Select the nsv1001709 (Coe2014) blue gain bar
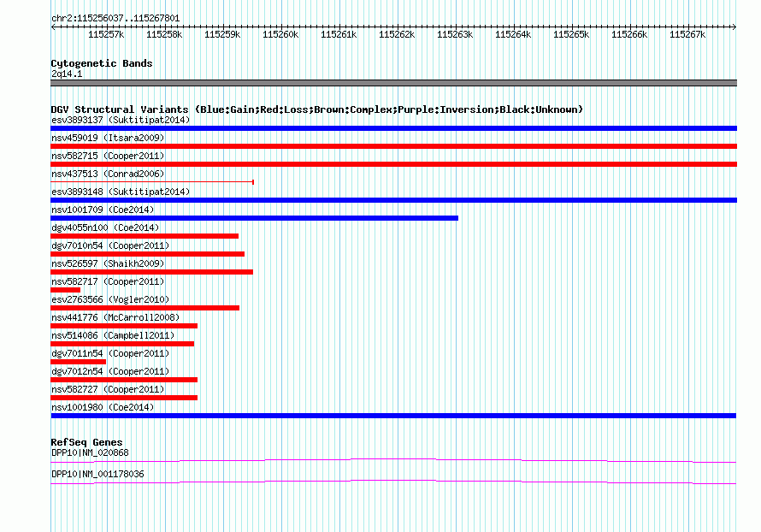 click(x=254, y=218)
